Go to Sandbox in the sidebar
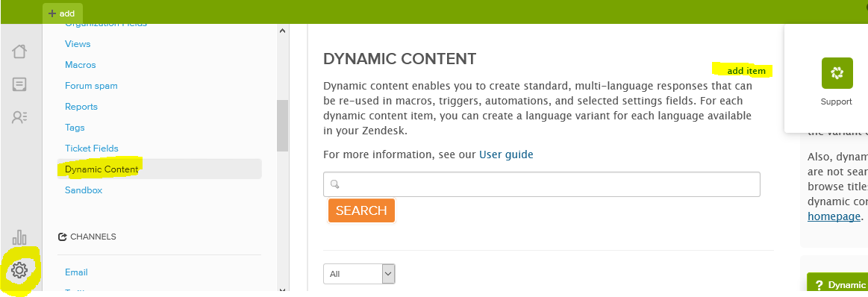 tap(84, 190)
